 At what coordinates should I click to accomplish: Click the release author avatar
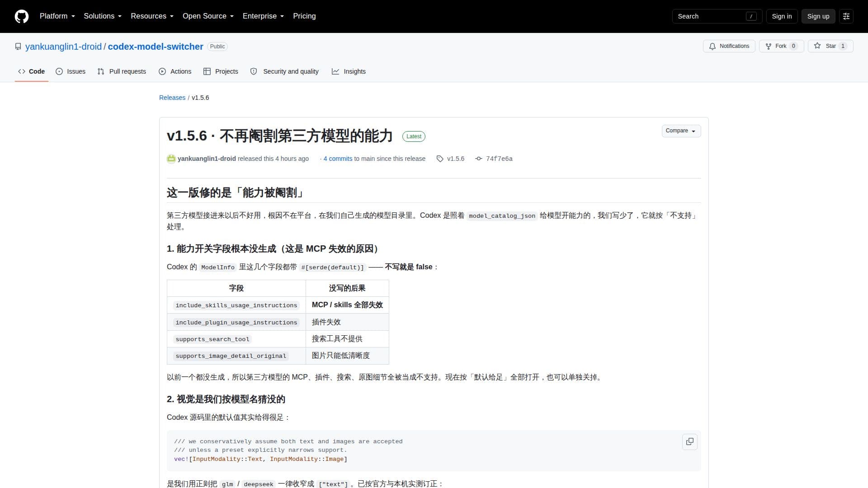171,159
